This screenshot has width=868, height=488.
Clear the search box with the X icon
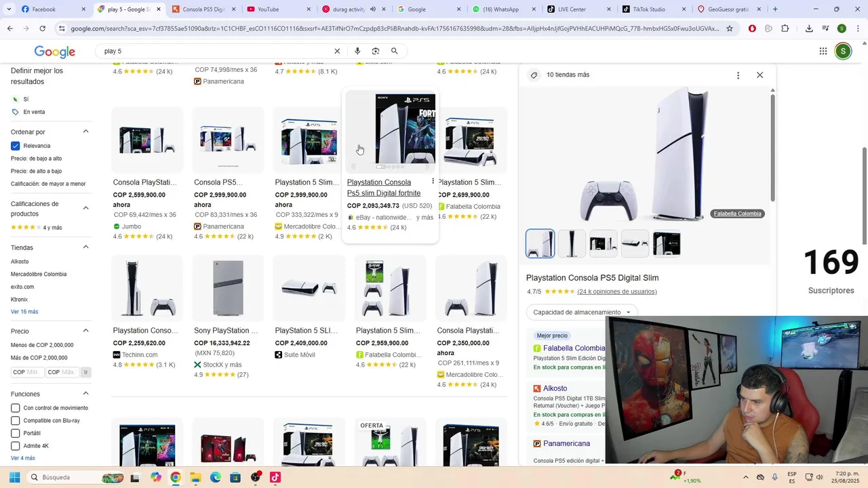(337, 51)
